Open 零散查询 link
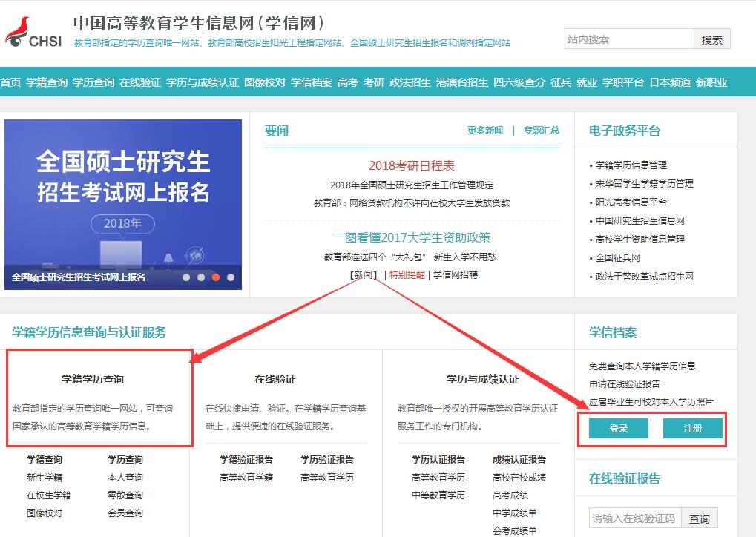Viewport: 756px width, 537px height. click(x=125, y=495)
